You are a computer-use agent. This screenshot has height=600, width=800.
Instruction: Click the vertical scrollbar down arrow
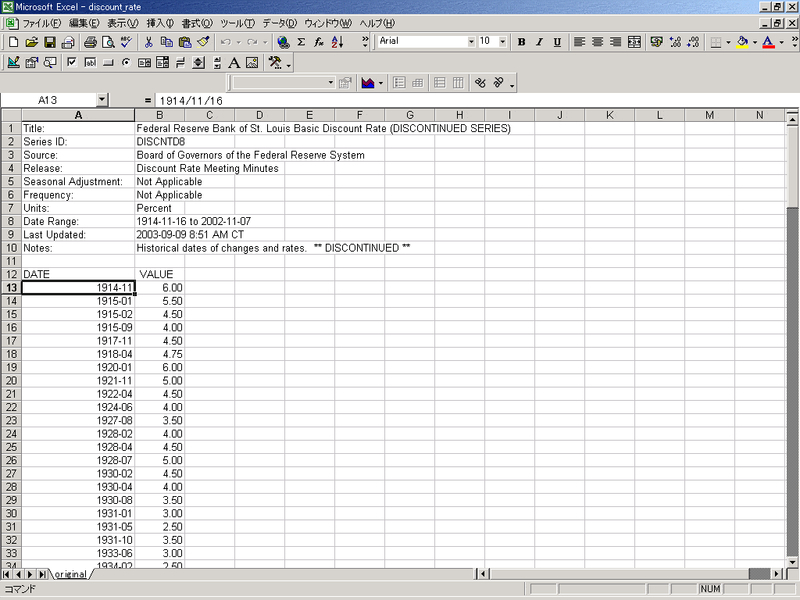[792, 562]
